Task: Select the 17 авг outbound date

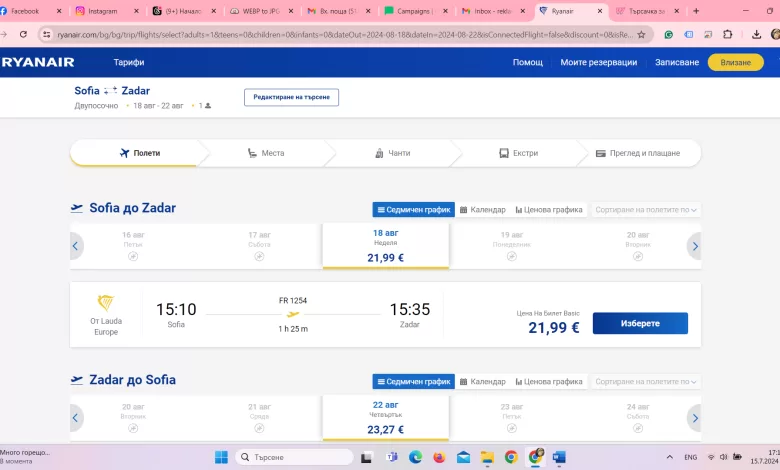Action: pyautogui.click(x=259, y=246)
